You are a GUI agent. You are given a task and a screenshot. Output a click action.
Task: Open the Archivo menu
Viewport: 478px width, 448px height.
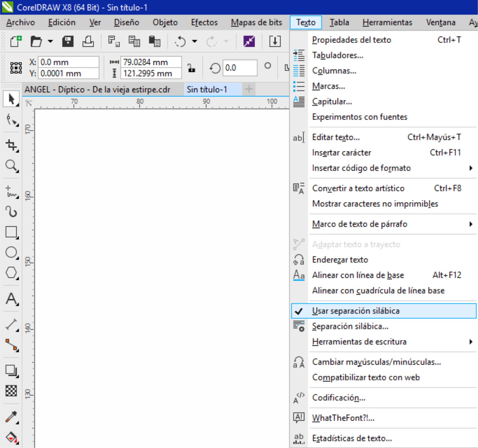21,22
